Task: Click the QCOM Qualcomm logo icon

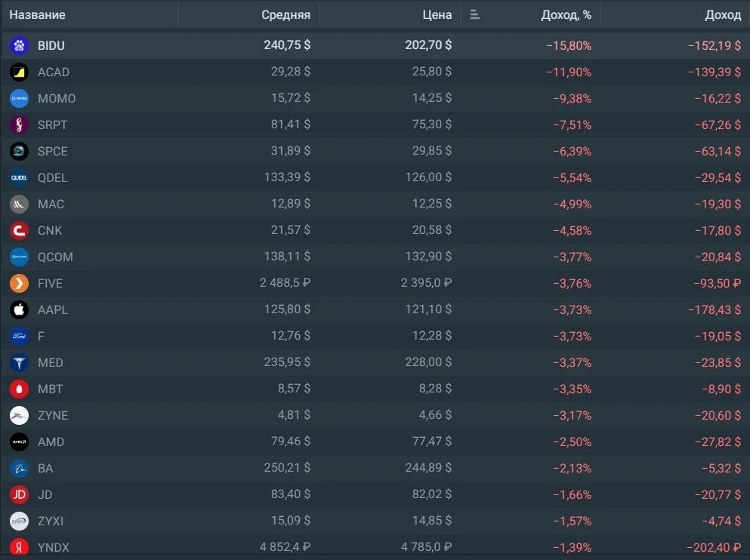Action: click(x=19, y=257)
